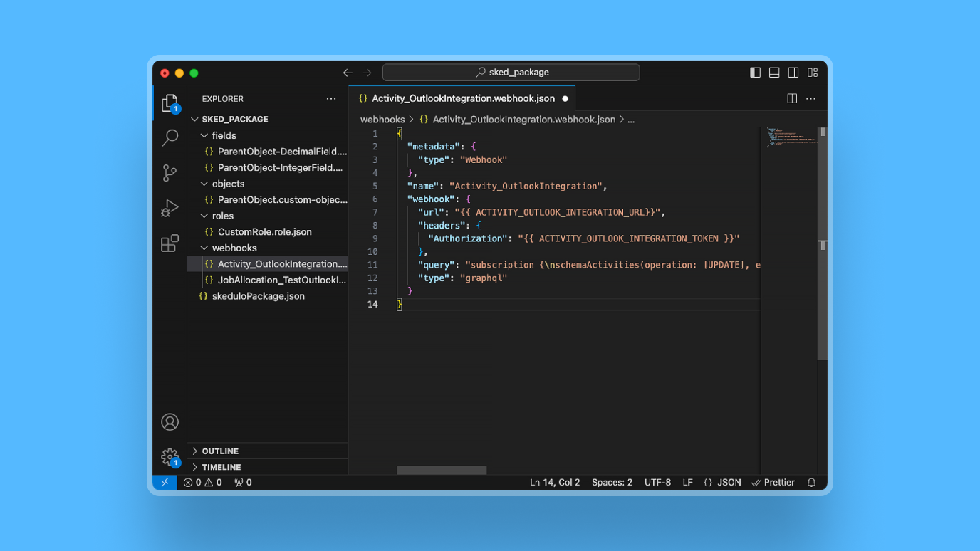Toggle the bottom panel visibility
Screen dimensions: 980x551
[774, 73]
